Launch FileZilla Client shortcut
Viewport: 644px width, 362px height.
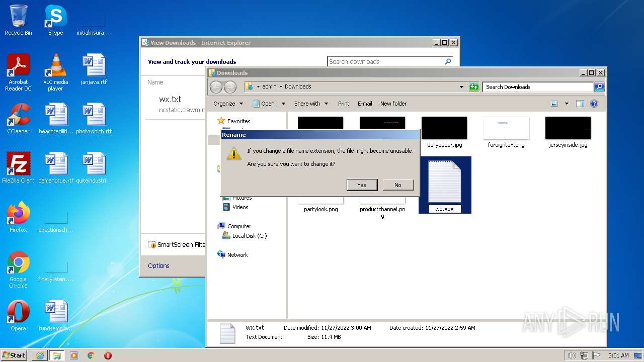point(18,168)
